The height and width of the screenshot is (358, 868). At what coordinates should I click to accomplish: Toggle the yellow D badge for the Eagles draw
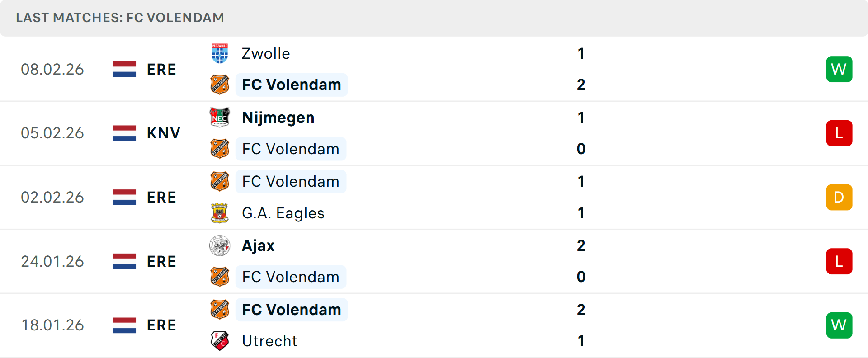click(x=839, y=197)
